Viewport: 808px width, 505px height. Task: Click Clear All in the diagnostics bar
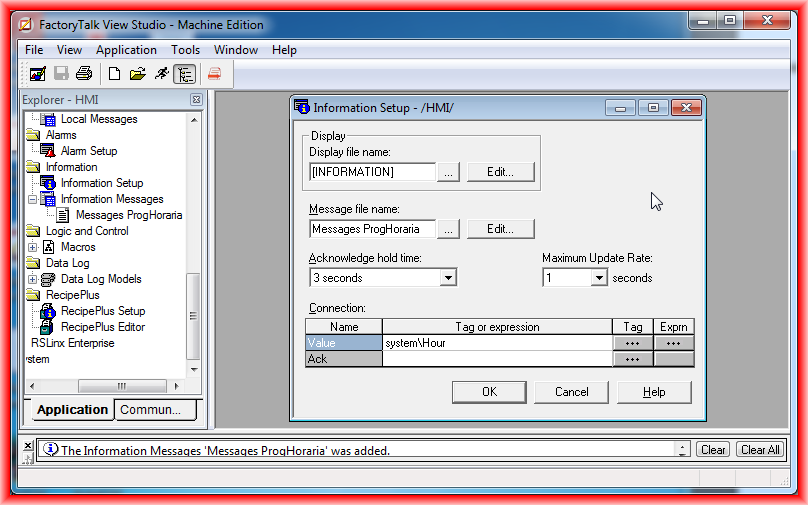(x=759, y=450)
